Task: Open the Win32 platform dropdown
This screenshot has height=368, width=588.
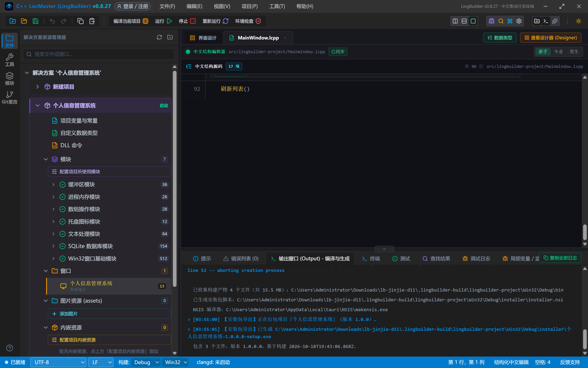Action: [176, 362]
